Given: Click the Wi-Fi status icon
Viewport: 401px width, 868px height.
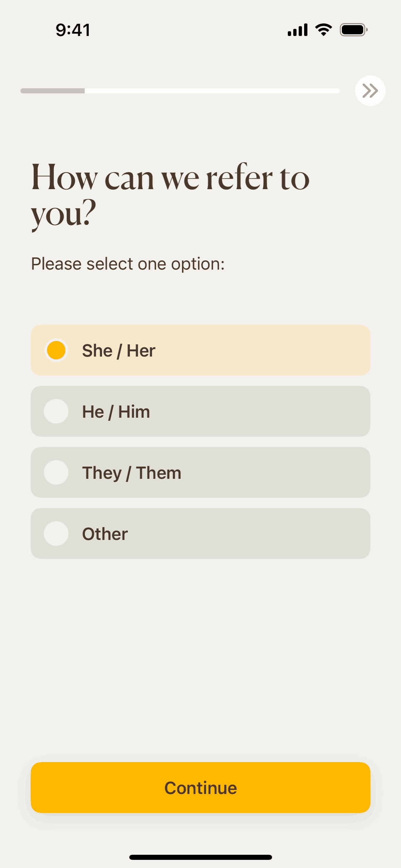Looking at the screenshot, I should pyautogui.click(x=324, y=30).
